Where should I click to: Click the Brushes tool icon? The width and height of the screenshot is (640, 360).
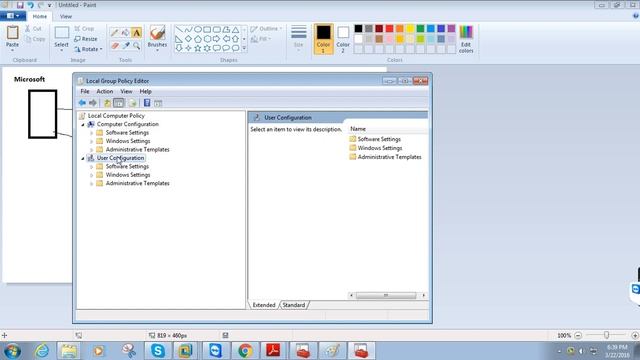158,33
